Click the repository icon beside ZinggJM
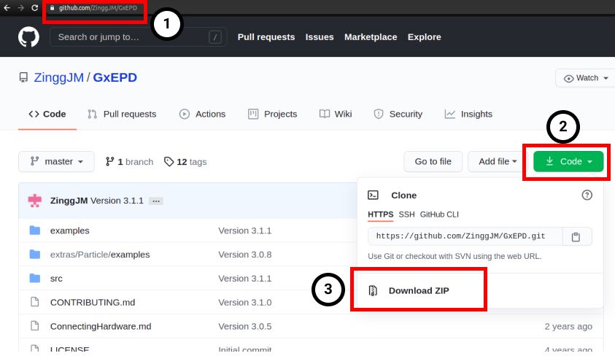This screenshot has height=364, width=615. pyautogui.click(x=23, y=77)
